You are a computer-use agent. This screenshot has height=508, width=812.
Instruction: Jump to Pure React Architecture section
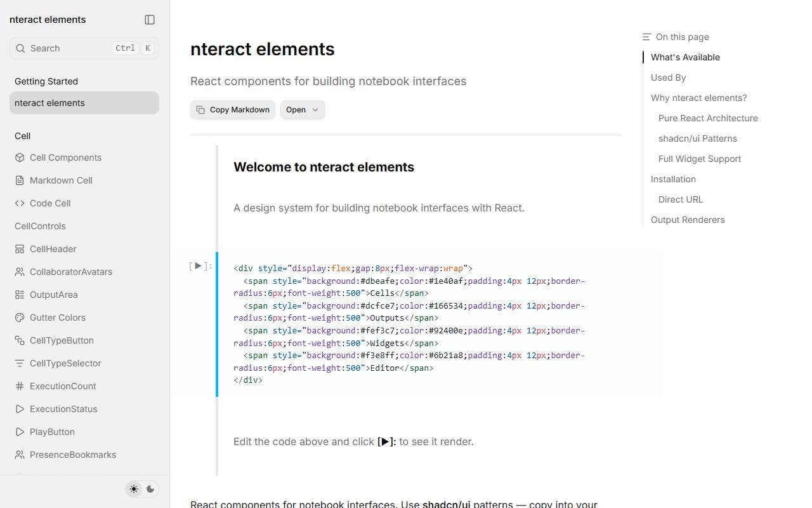coord(708,118)
